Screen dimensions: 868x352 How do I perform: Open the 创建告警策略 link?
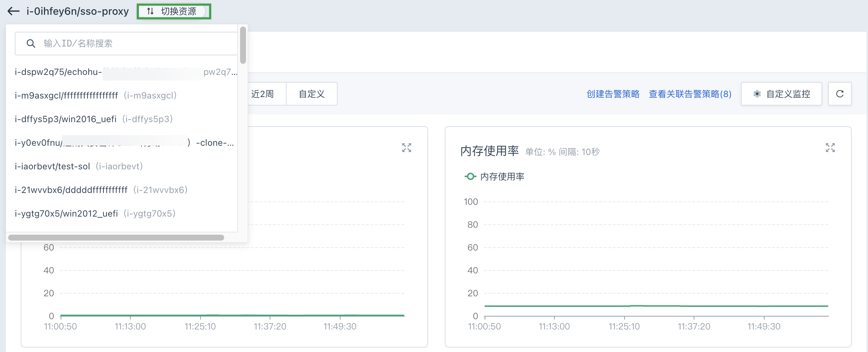613,94
